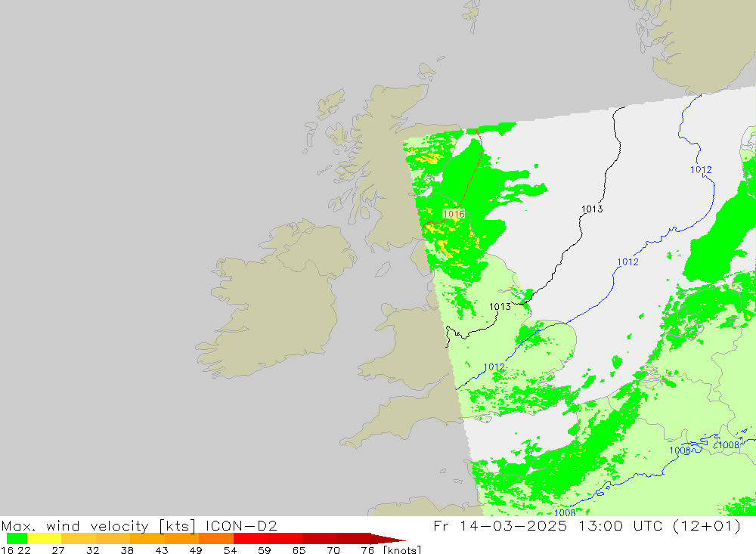Click the red '1016' isobar label
The width and height of the screenshot is (756, 554).
(454, 214)
